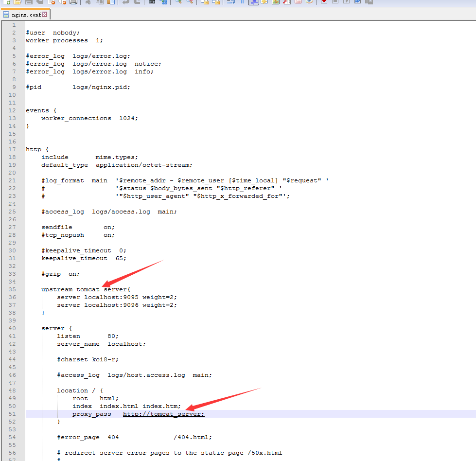Select the nginx.conf tab
Image resolution: width=476 pixels, height=461 pixels.
24,14
